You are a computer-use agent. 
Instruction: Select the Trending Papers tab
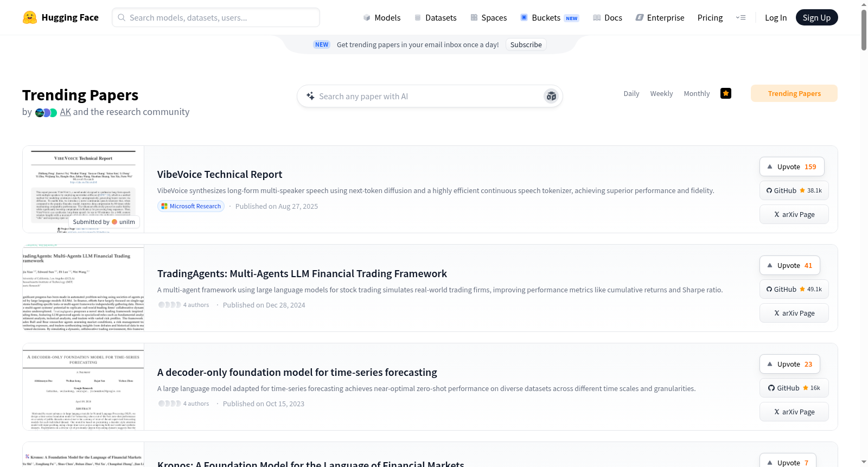(794, 93)
